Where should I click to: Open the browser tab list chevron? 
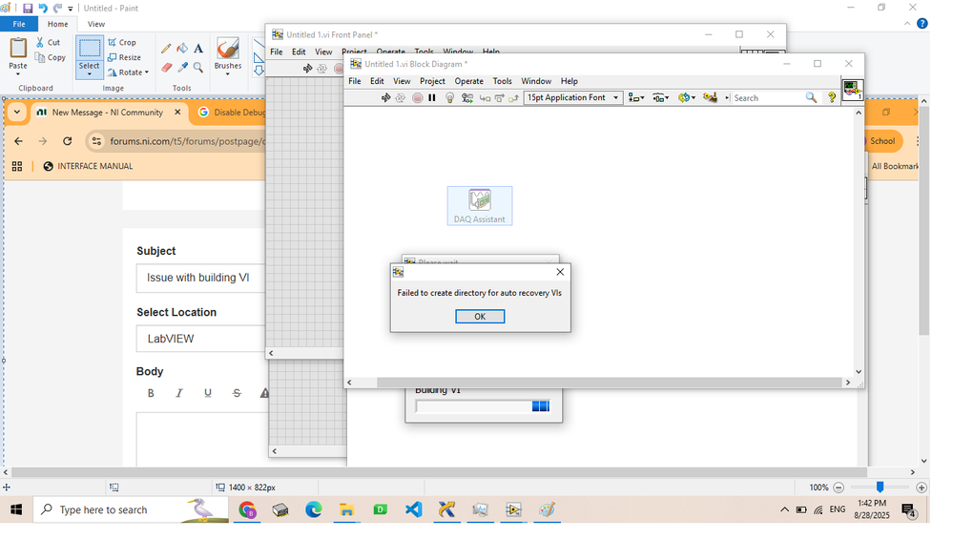pyautogui.click(x=17, y=112)
